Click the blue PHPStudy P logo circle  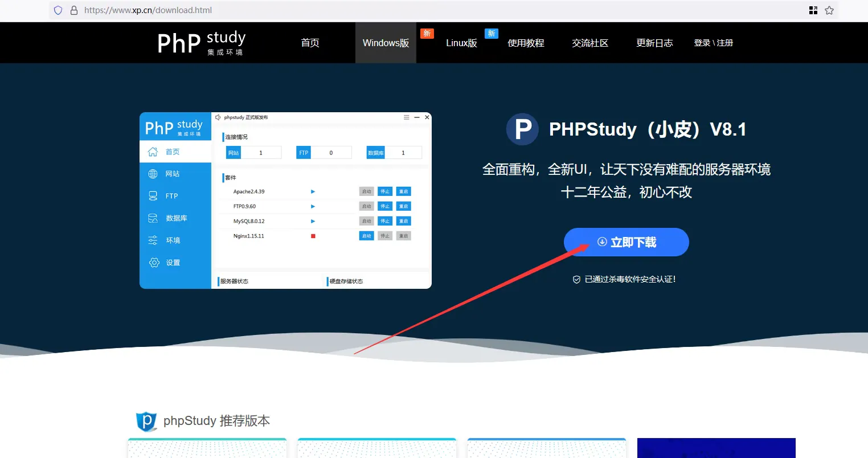pos(522,129)
